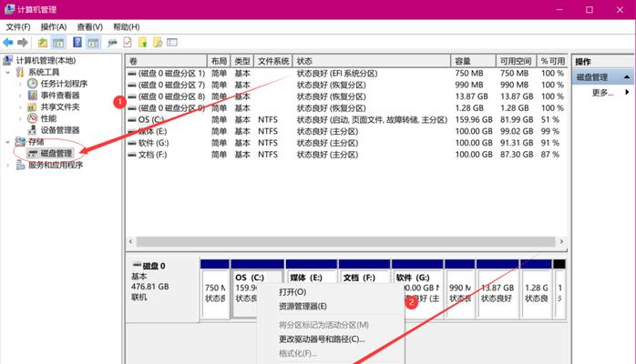Select the 媒体 (E:) volume row
The height and width of the screenshot is (364, 636).
pos(345,131)
